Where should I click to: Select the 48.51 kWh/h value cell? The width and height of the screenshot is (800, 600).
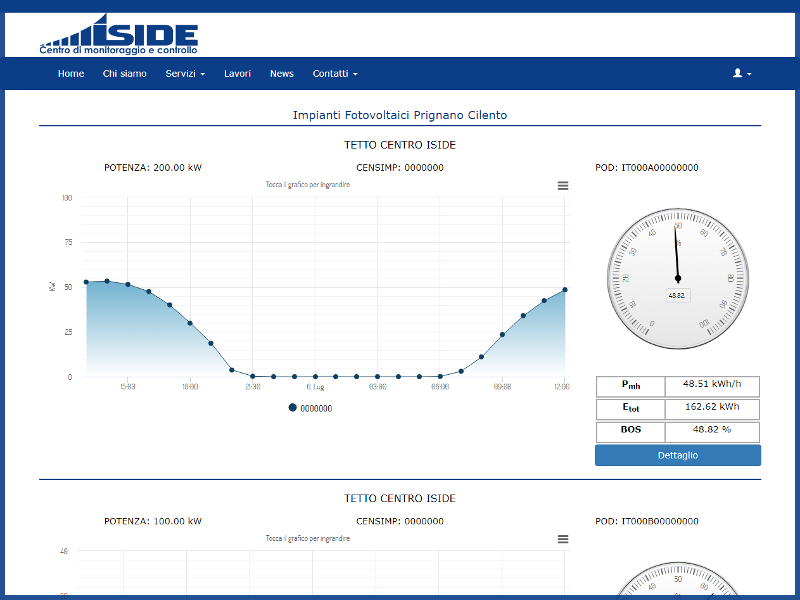(712, 386)
